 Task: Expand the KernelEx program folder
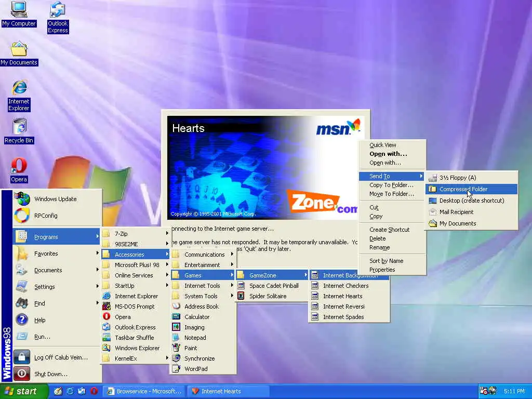tap(136, 358)
